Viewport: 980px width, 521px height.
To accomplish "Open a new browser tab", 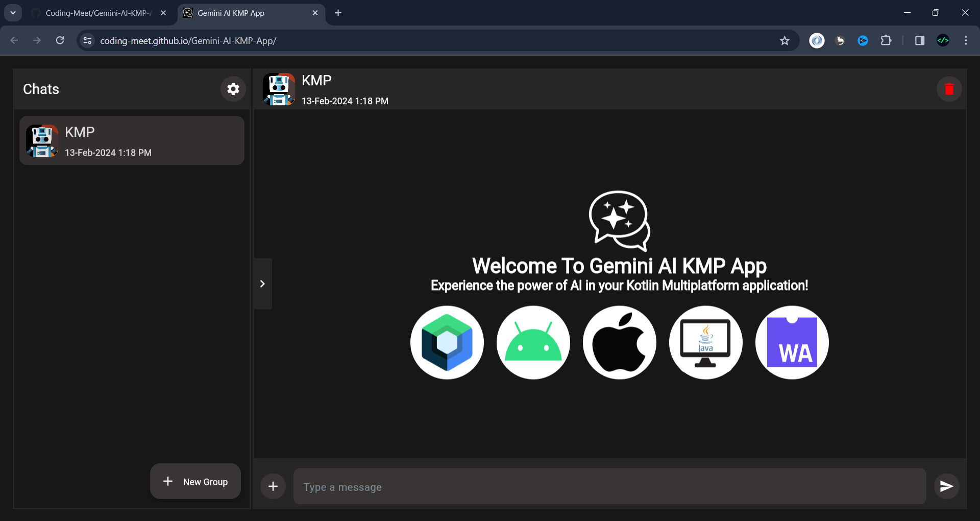I will point(338,13).
